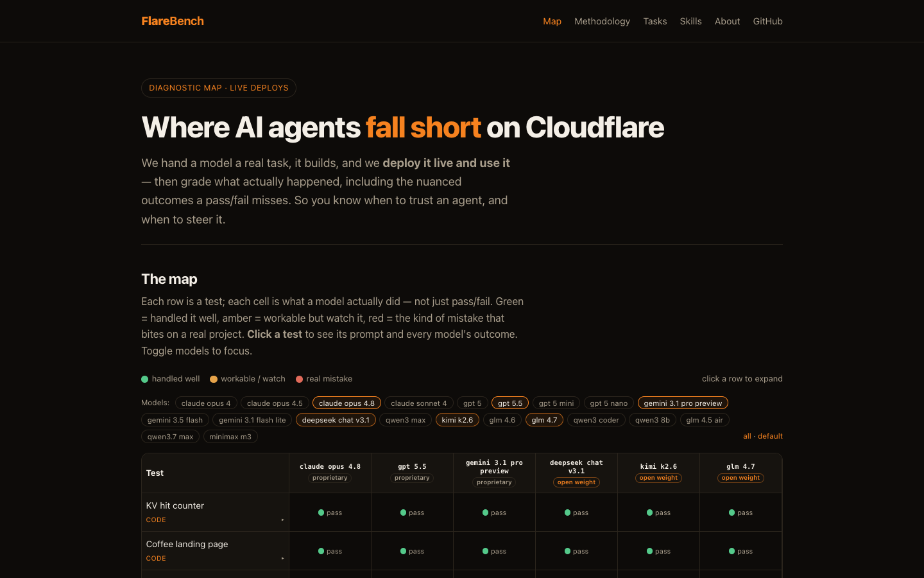Image resolution: width=924 pixels, height=578 pixels.
Task: Click the gpt 5.5 column header
Action: click(412, 473)
